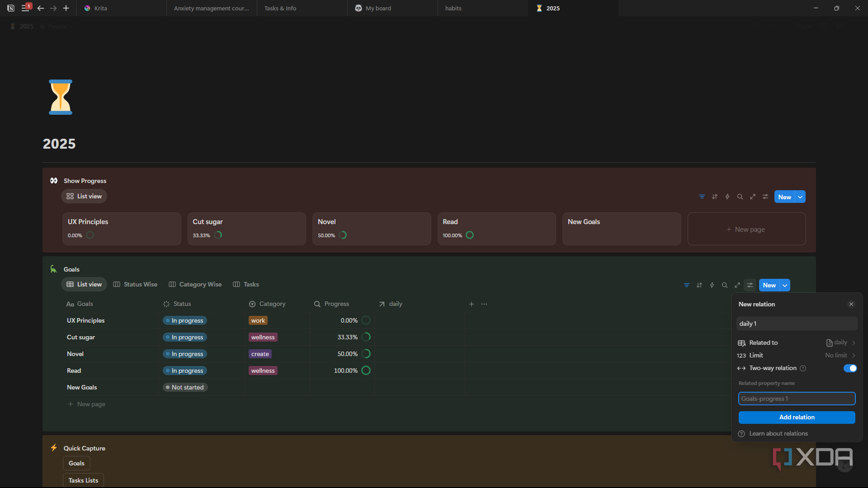Open filter in Goals toolbar
This screenshot has height=488, width=868.
687,285
